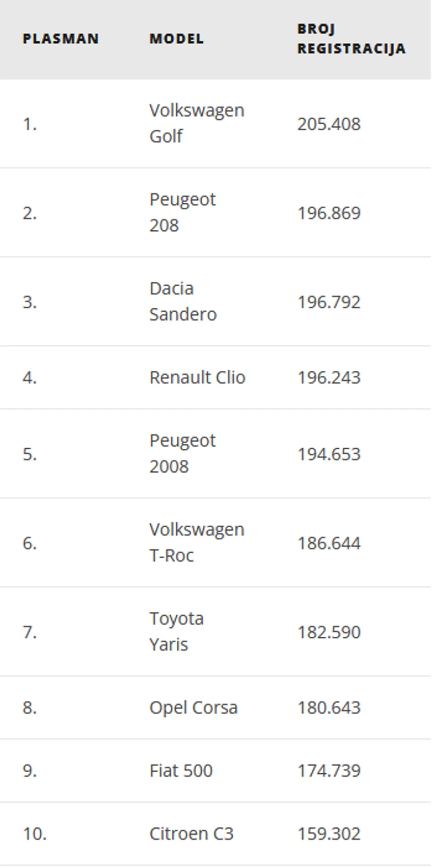
Task: Click rank number 10. in table
Action: pyautogui.click(x=34, y=834)
